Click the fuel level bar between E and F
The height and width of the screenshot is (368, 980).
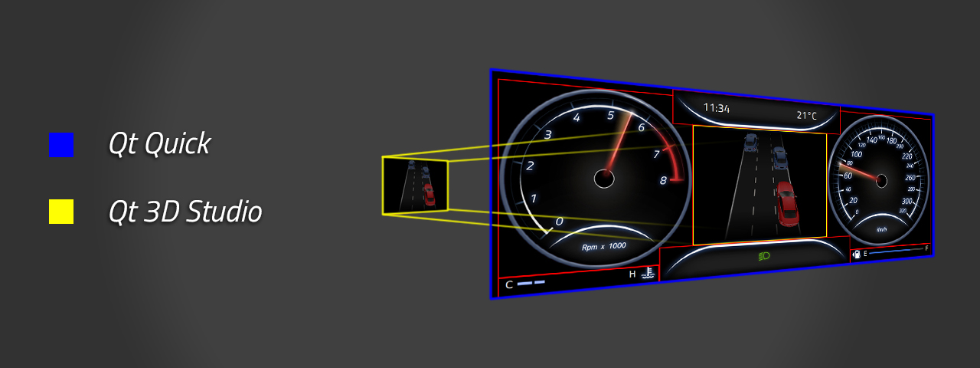[x=896, y=251]
